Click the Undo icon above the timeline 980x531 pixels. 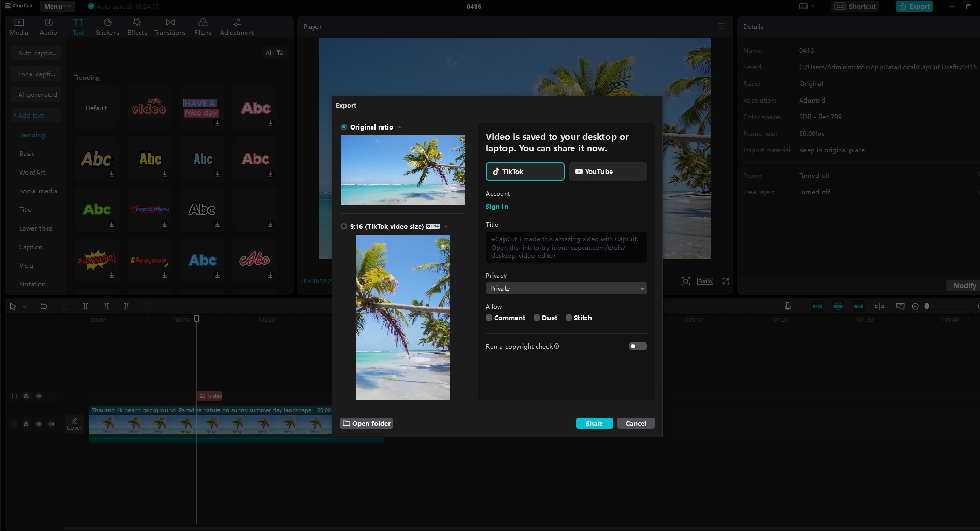(44, 306)
